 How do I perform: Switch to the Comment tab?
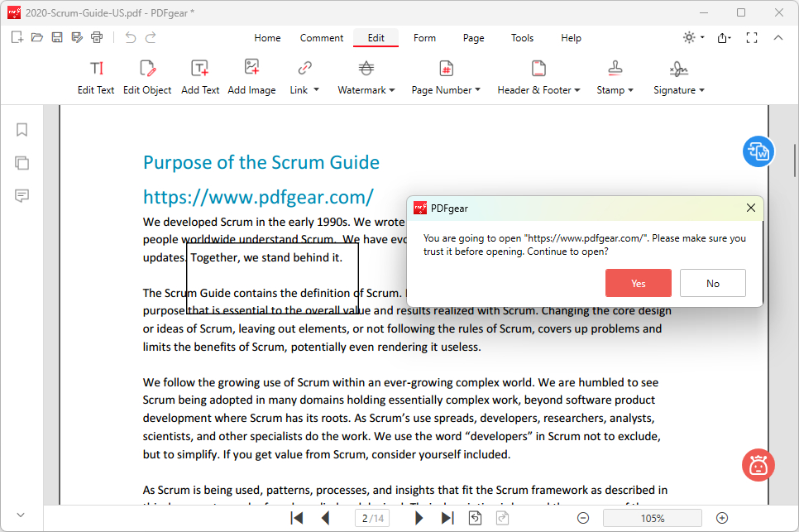pos(322,38)
